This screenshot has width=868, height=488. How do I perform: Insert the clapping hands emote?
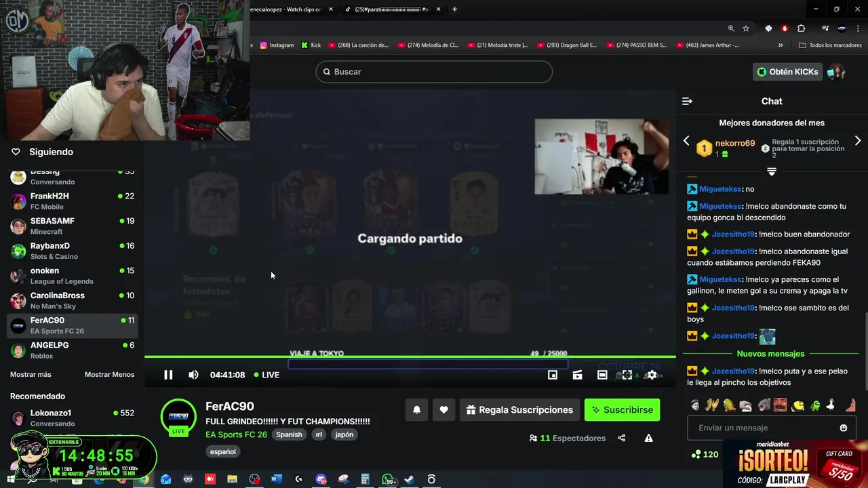click(711, 405)
